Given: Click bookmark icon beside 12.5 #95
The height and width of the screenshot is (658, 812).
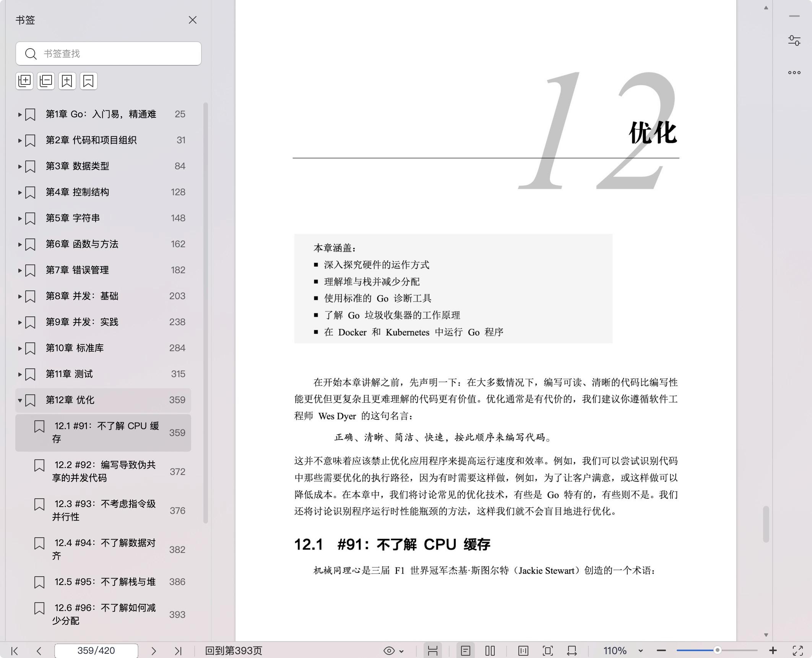Looking at the screenshot, I should point(39,582).
